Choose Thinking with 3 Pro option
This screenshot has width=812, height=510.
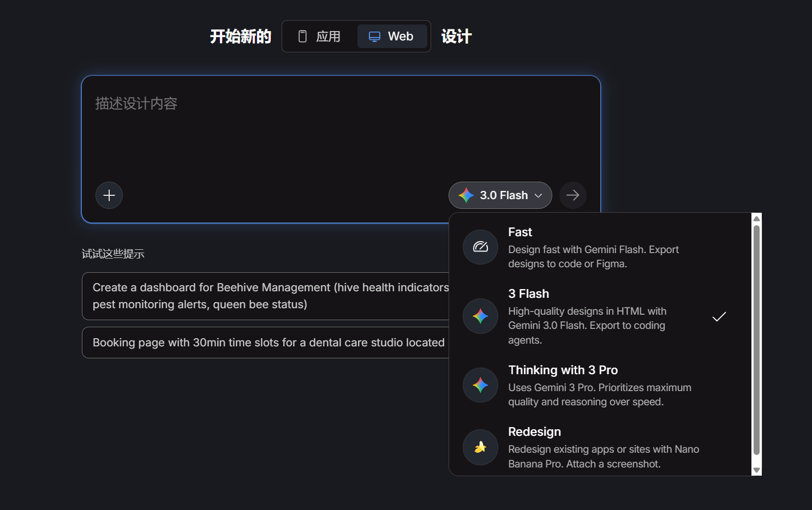pos(600,385)
